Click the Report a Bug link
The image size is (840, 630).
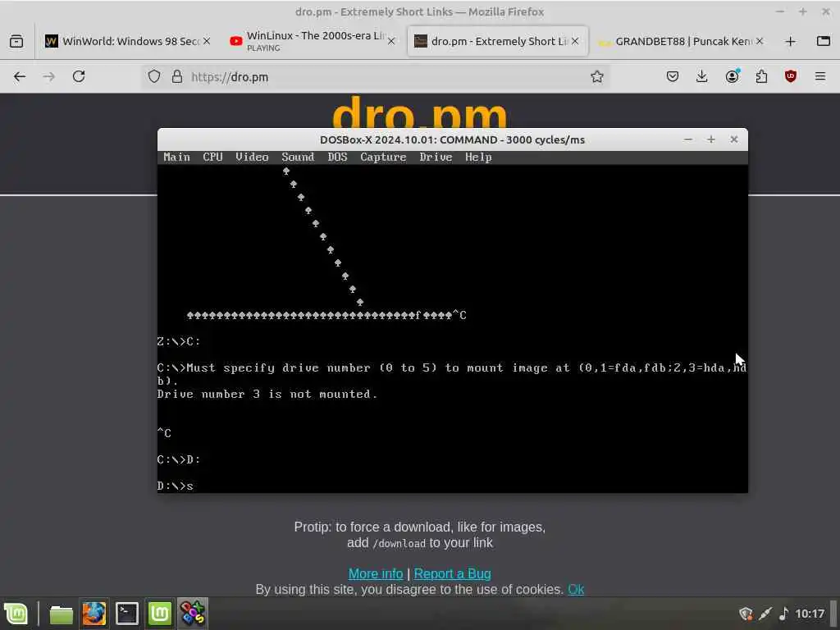pos(452,573)
